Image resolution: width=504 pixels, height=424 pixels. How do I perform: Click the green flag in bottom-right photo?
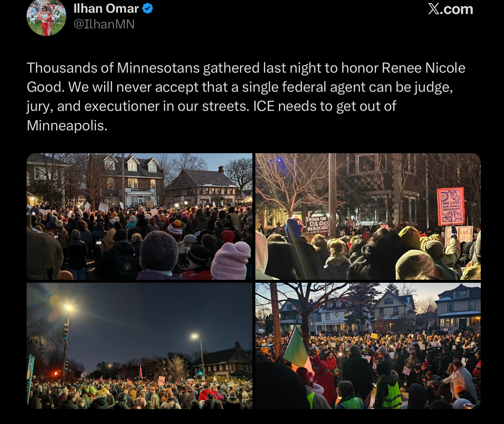point(295,347)
